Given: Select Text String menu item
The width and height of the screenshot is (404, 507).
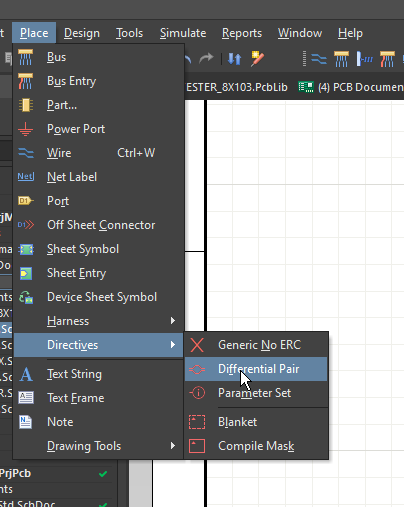Looking at the screenshot, I should coord(99,374).
